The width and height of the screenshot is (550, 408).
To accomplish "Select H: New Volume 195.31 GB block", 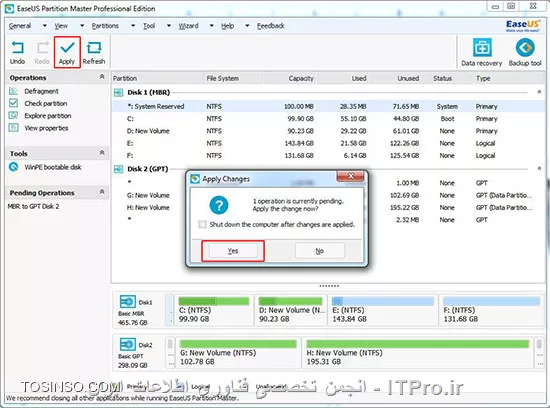I will [x=417, y=353].
